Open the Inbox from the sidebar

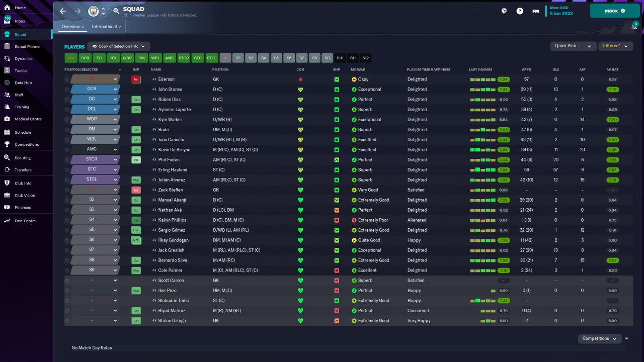tap(20, 21)
